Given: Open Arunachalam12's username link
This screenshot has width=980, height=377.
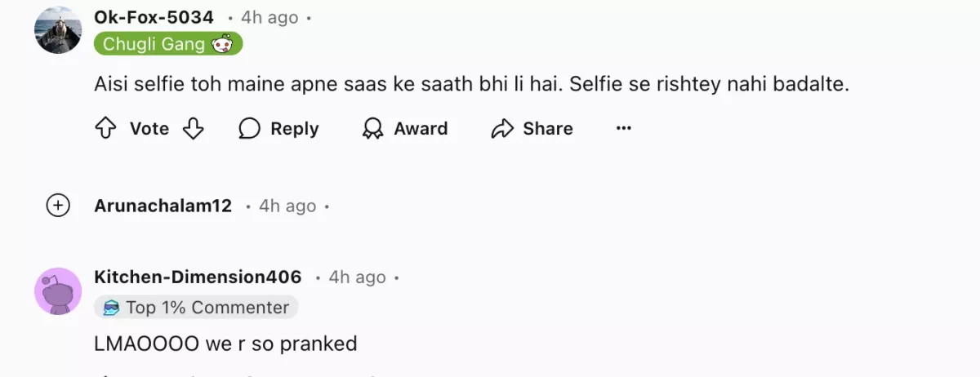Looking at the screenshot, I should point(163,206).
